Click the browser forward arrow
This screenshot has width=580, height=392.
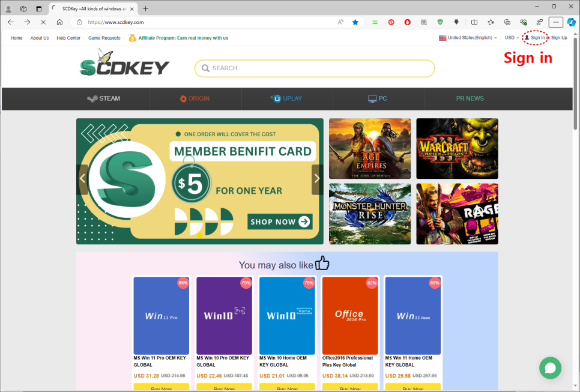27,22
